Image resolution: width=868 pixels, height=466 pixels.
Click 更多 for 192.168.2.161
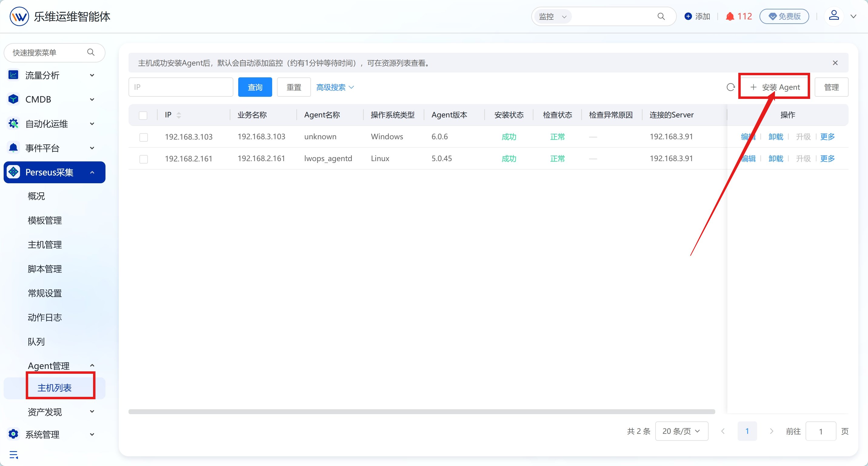tap(827, 158)
